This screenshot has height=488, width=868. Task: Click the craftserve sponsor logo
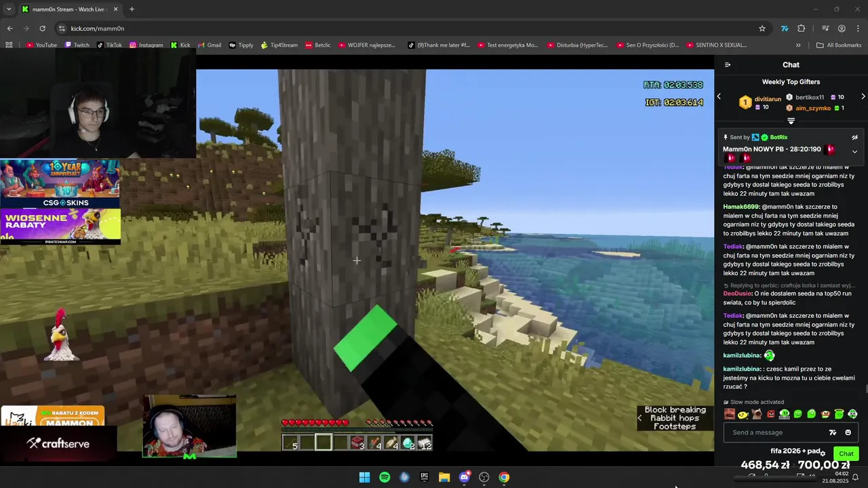coord(58,443)
